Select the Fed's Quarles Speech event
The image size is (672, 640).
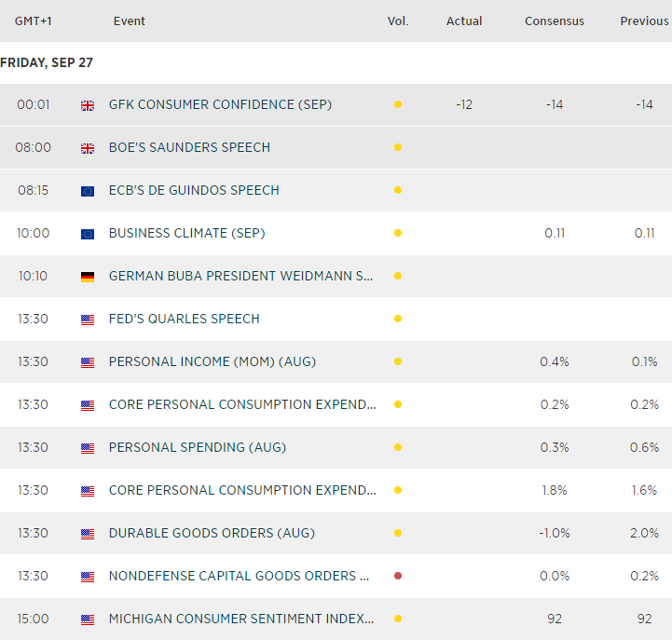pyautogui.click(x=184, y=319)
